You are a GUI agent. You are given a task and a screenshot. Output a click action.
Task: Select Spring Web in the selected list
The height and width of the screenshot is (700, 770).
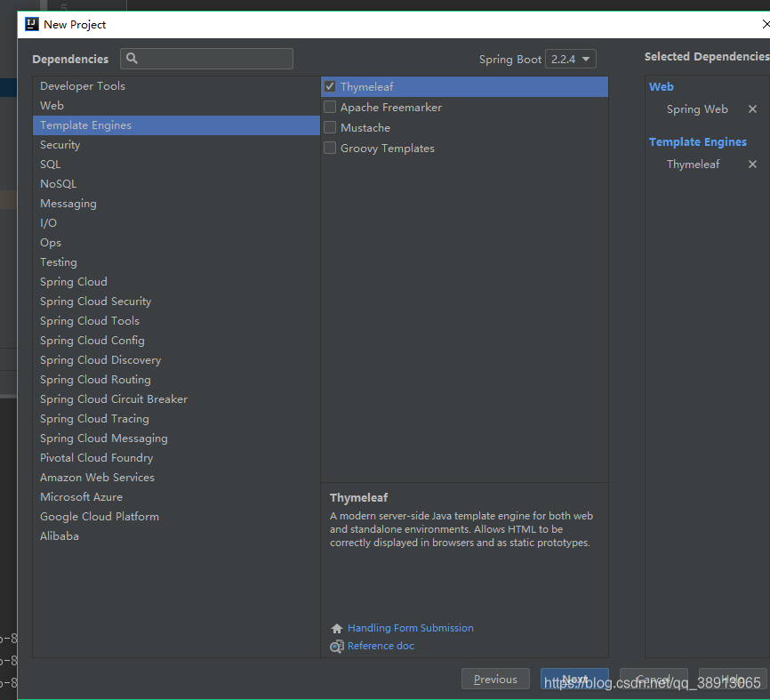[697, 109]
